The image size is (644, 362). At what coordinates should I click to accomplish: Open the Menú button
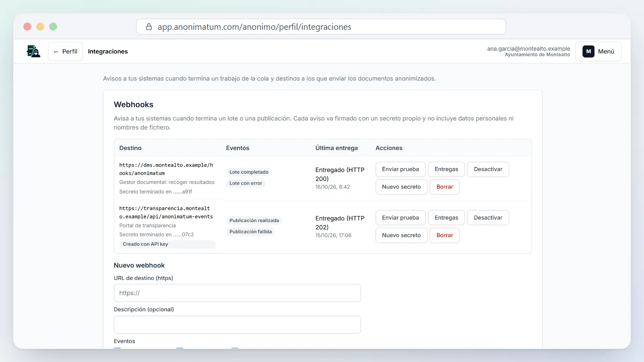pos(599,51)
